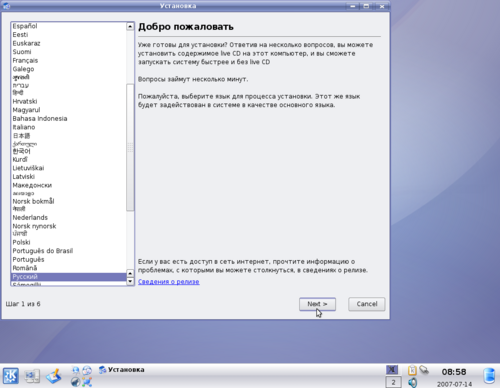
Task: Click the lower scroll-up arrow above down arrow
Action: pyautogui.click(x=130, y=273)
